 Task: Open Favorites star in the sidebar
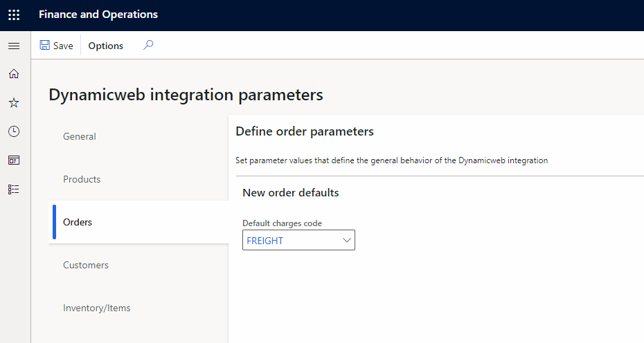[x=14, y=103]
